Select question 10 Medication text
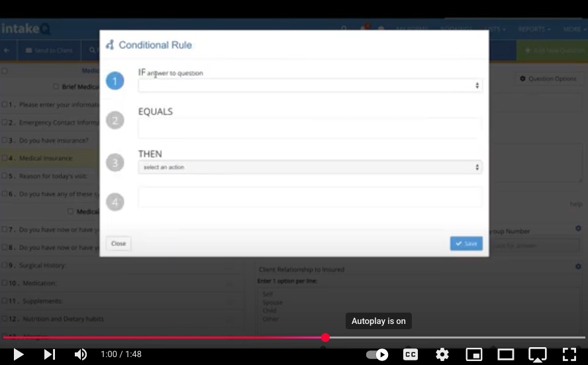This screenshot has height=365, width=588. (39, 283)
